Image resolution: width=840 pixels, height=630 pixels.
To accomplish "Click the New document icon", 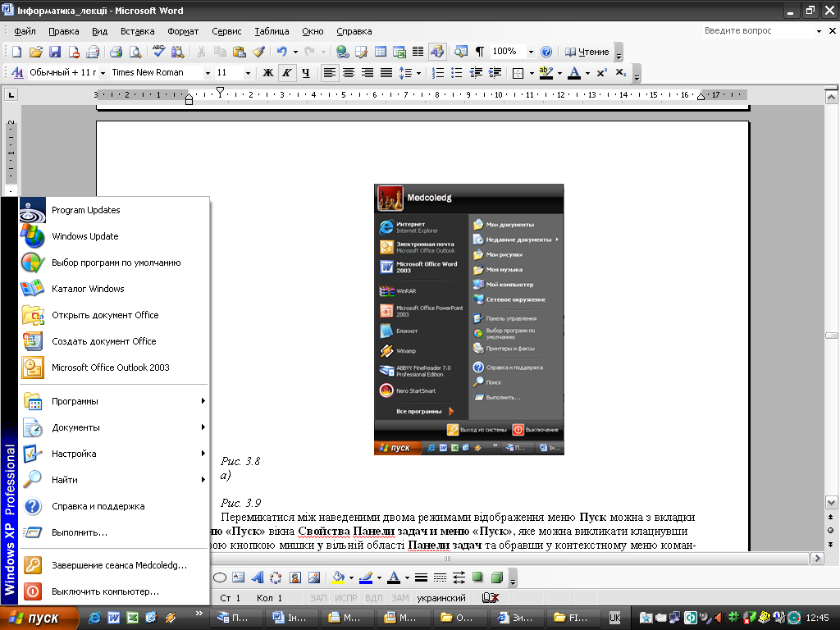I will pos(16,52).
